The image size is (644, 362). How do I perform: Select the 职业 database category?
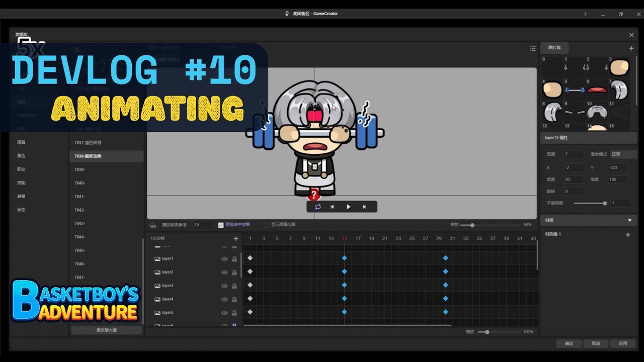21,169
